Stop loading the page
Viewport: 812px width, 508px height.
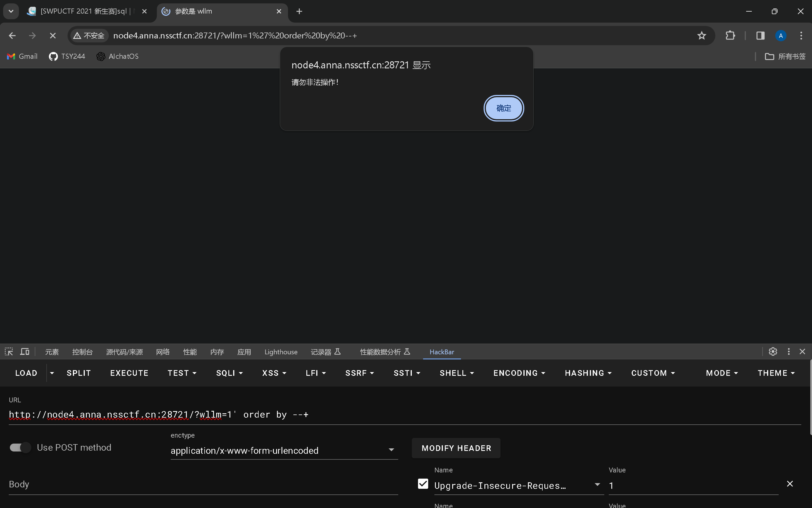53,36
